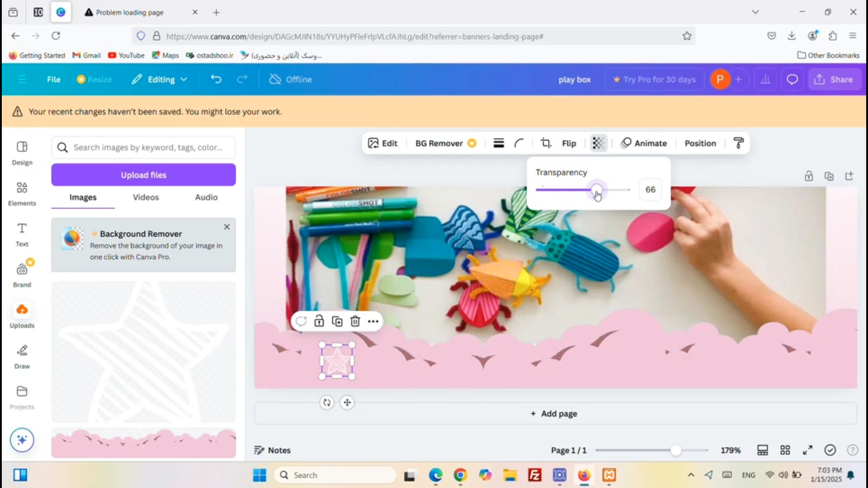Click the copy style paint roller
Screen dimensions: 868x488
(738, 143)
